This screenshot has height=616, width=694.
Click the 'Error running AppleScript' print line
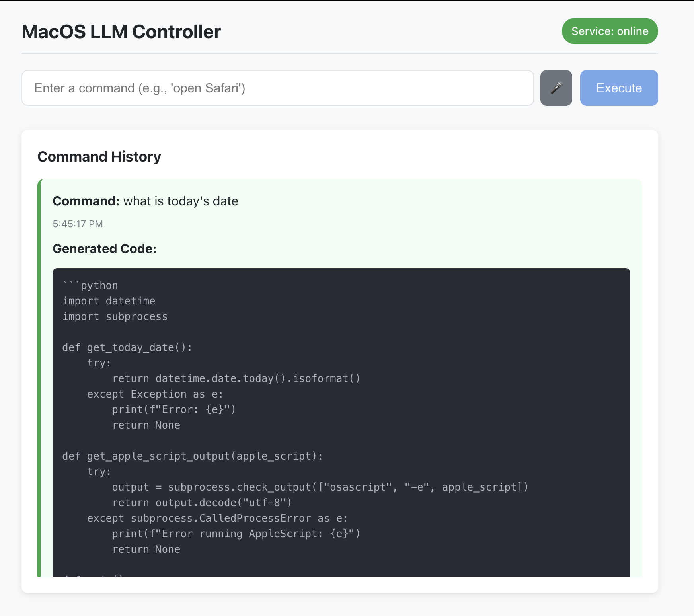236,534
